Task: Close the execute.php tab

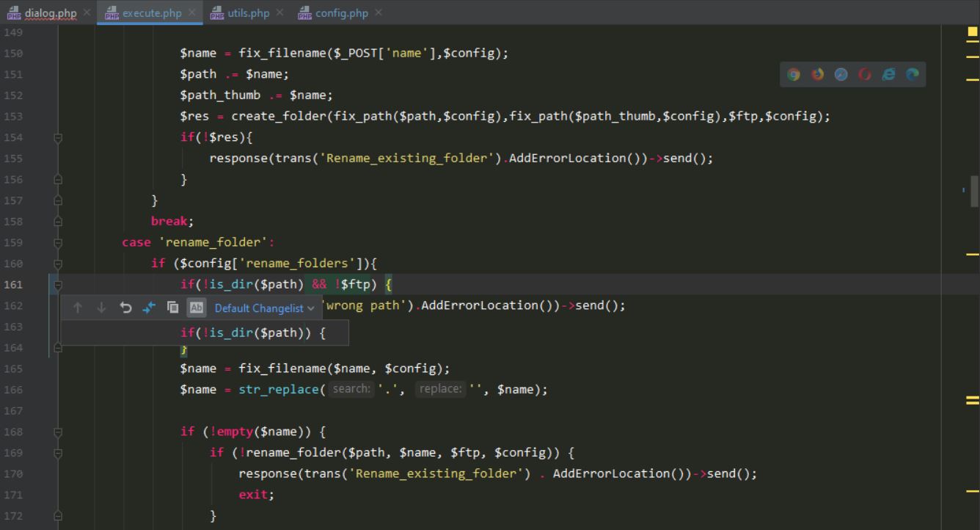Action: click(191, 13)
